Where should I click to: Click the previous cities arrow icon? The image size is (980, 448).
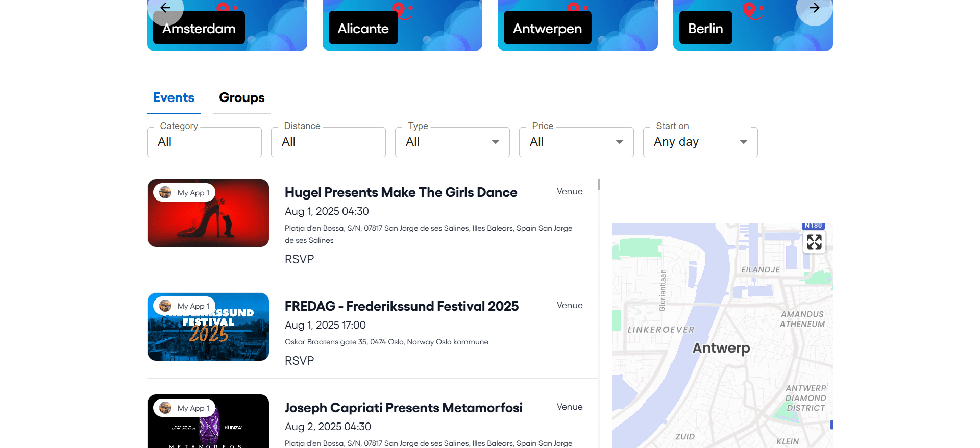[165, 8]
